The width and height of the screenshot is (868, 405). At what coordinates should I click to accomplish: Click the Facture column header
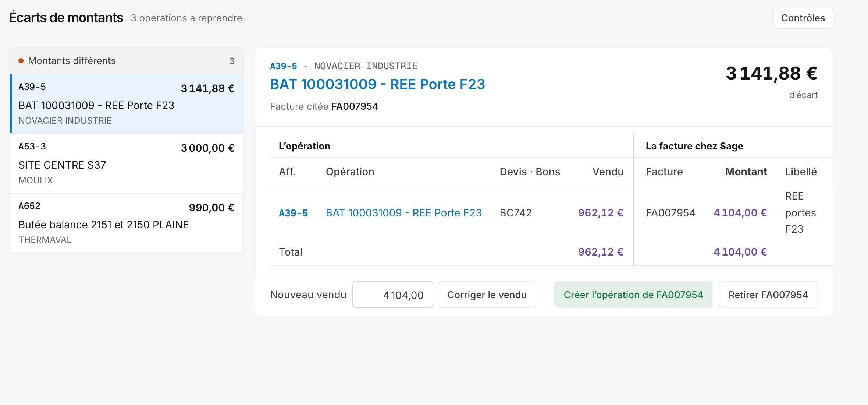click(x=664, y=172)
